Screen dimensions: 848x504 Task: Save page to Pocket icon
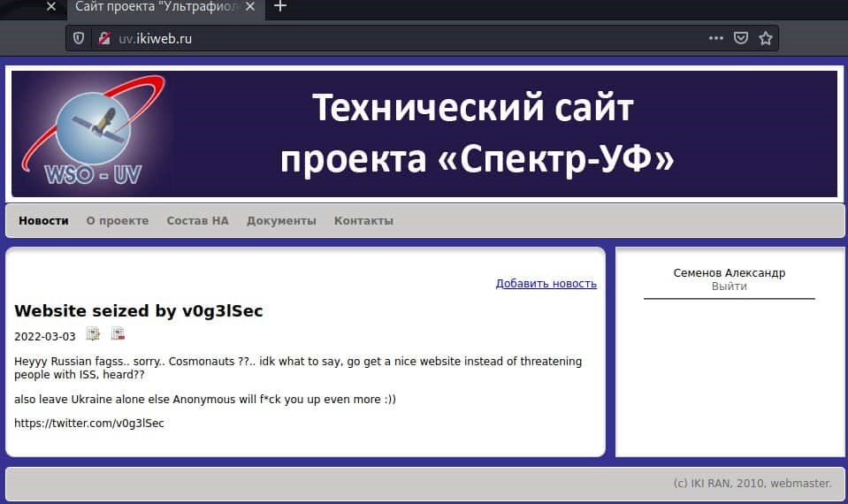740,38
